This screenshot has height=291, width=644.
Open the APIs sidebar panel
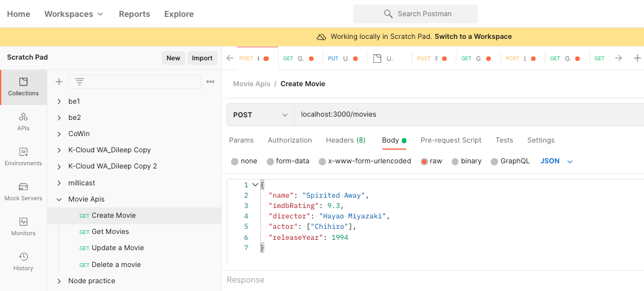coord(23,121)
